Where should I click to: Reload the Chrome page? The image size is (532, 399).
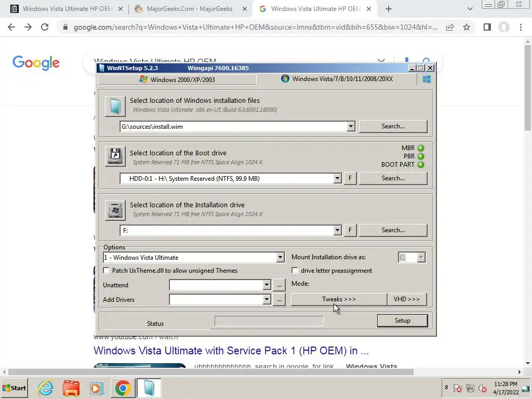[x=45, y=27]
